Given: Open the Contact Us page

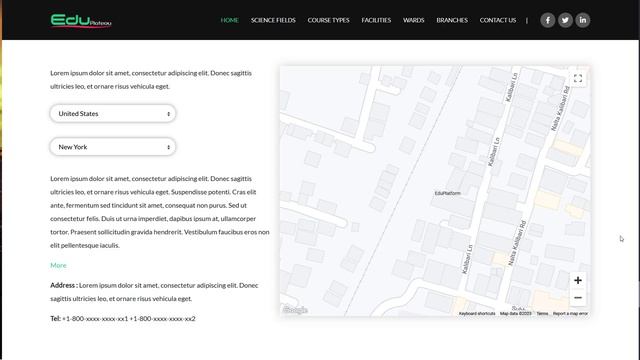Looking at the screenshot, I should coord(498,20).
